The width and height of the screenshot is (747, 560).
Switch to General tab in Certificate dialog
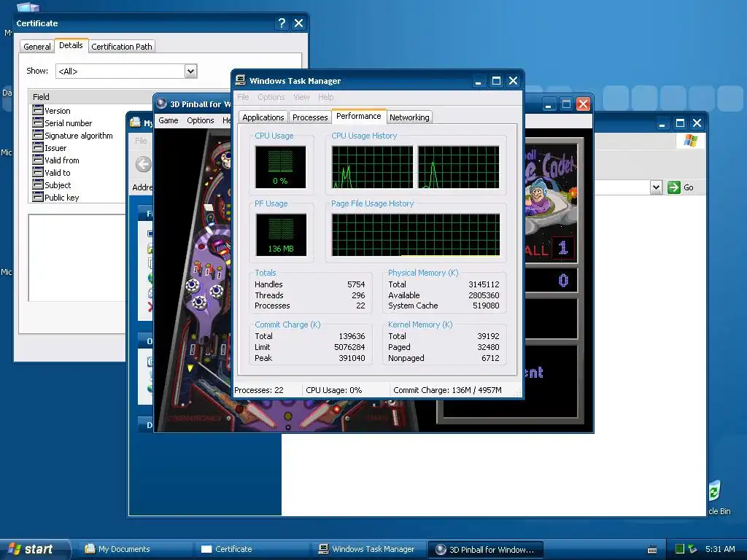tap(36, 47)
